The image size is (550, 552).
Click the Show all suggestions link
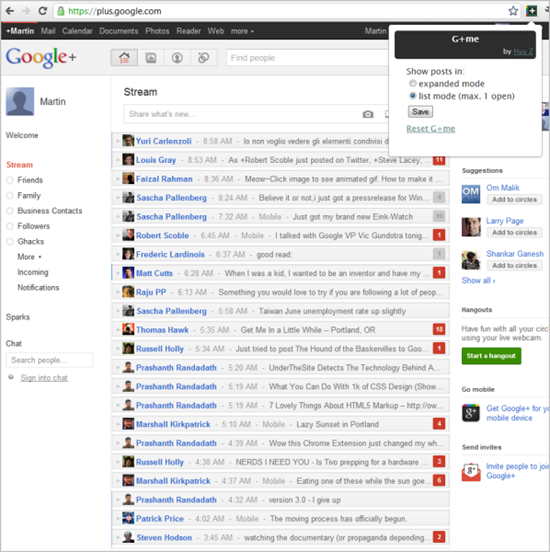(x=479, y=280)
